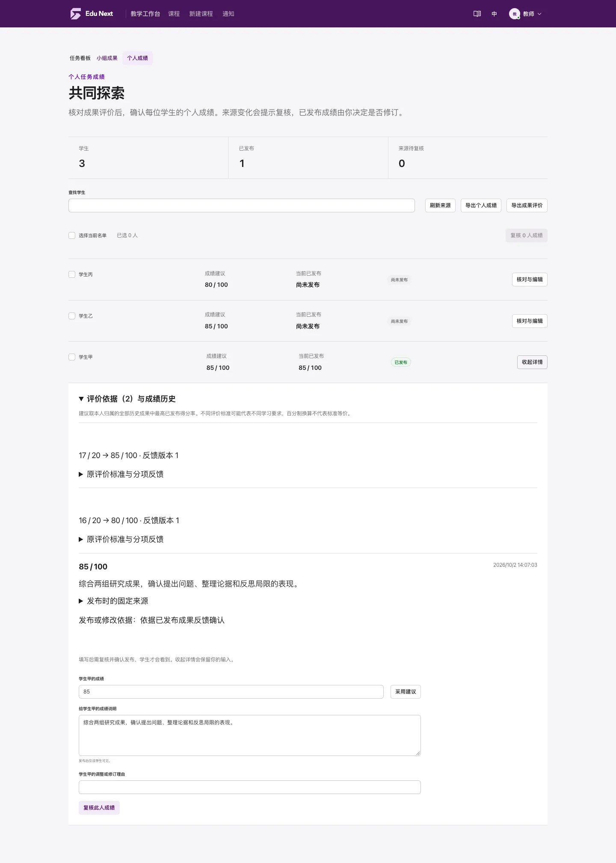Viewport: 616px width, 863px height.
Task: Switch to the 任务看板 tab
Action: click(x=80, y=58)
